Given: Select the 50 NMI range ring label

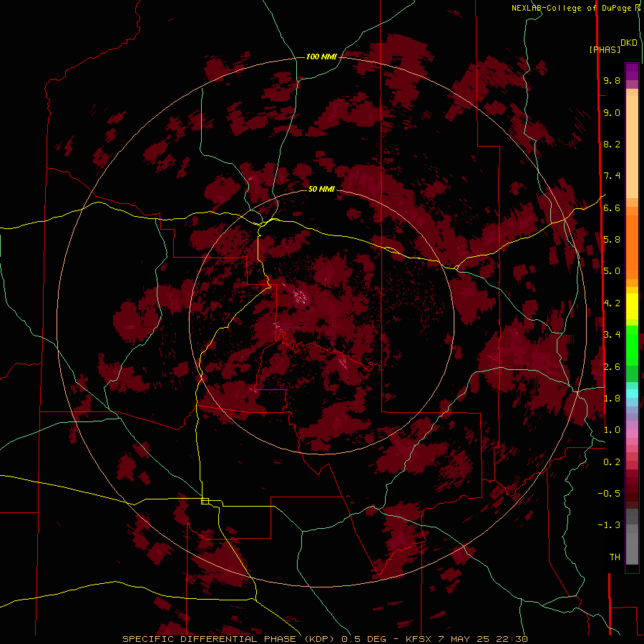Looking at the screenshot, I should (x=321, y=189).
